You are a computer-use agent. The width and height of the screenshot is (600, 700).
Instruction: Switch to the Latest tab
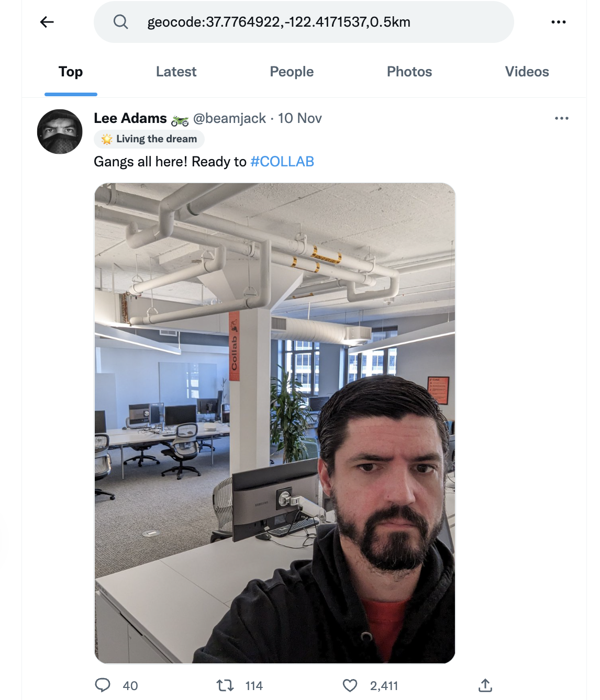tap(176, 72)
